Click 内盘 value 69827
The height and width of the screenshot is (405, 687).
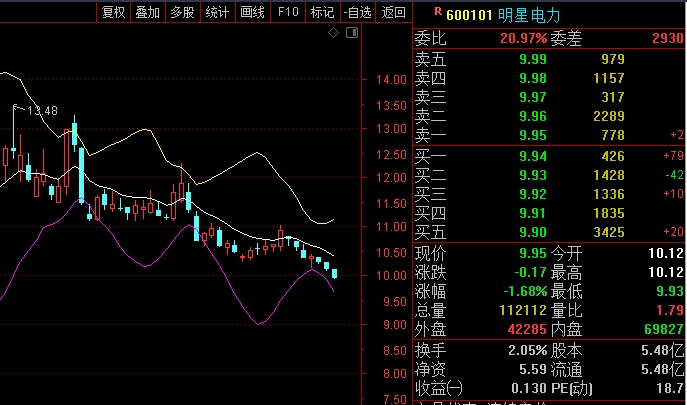(664, 329)
